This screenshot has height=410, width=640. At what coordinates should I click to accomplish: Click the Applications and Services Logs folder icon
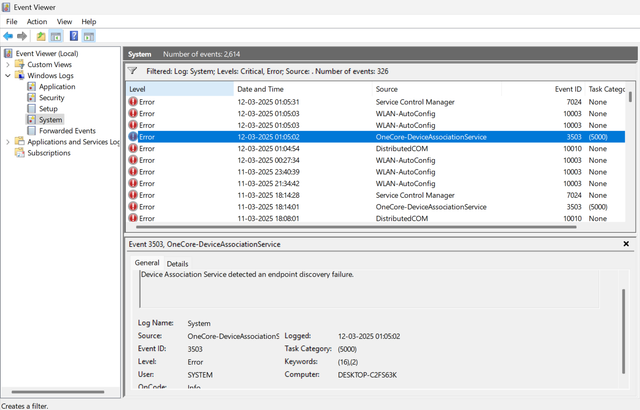point(19,141)
